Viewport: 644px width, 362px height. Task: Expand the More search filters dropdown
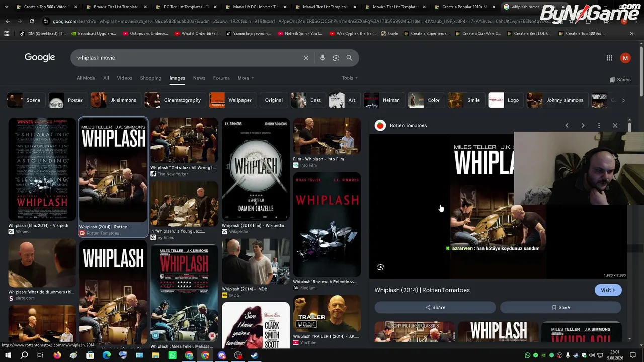(246, 78)
